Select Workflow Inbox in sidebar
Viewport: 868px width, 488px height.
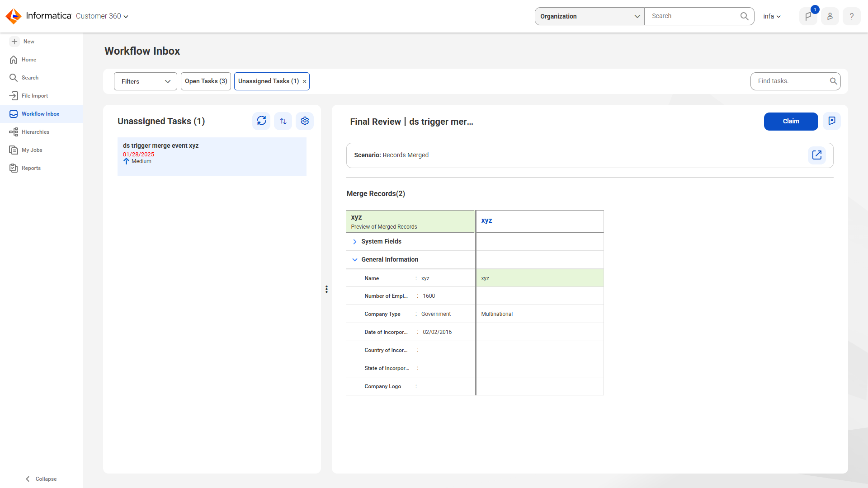point(42,114)
